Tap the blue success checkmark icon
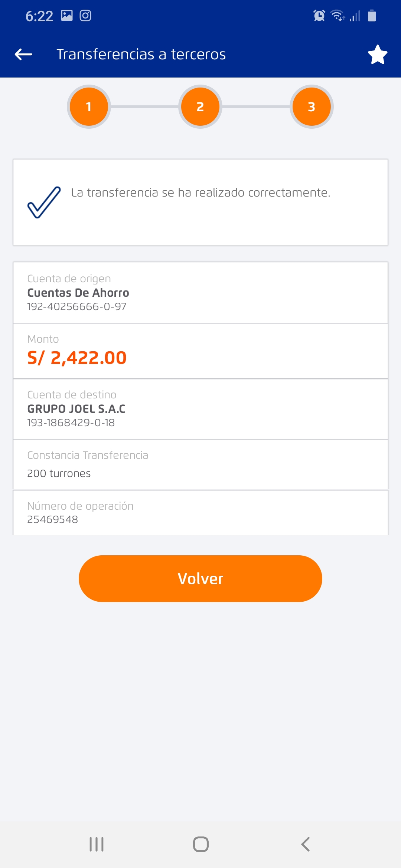 tap(44, 202)
